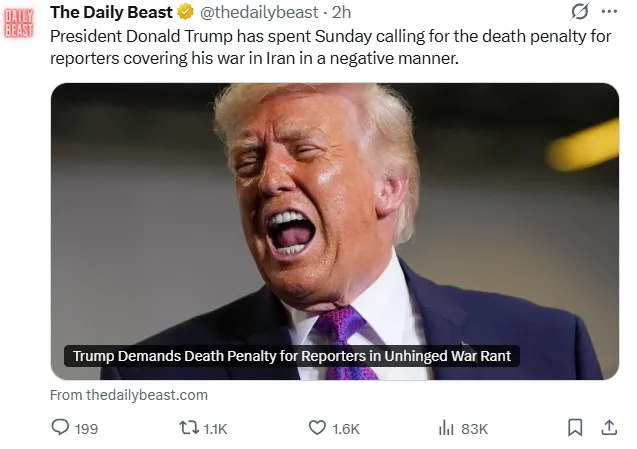Click the Daily Beast profile avatar
The image size is (637, 449).
(20, 21)
